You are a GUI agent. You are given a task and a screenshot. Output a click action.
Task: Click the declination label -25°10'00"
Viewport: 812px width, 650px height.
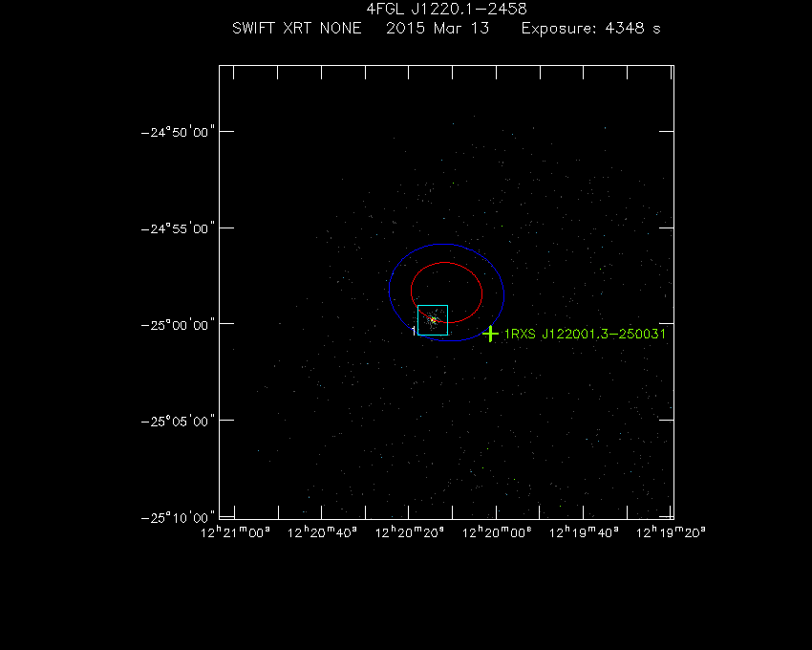click(178, 517)
